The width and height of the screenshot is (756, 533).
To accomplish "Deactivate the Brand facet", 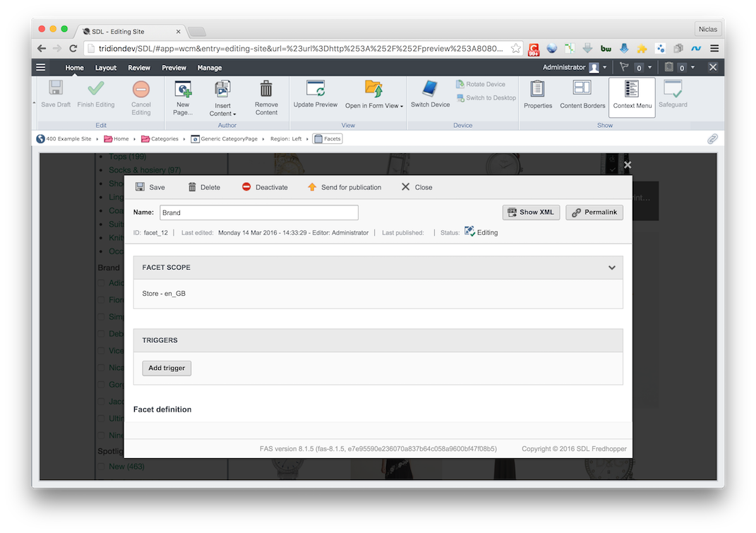I will pos(265,187).
